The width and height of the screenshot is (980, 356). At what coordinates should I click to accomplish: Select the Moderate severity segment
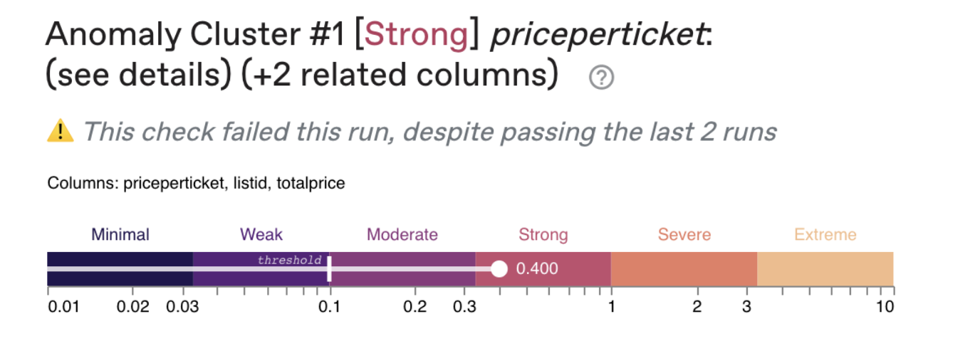pos(402,269)
